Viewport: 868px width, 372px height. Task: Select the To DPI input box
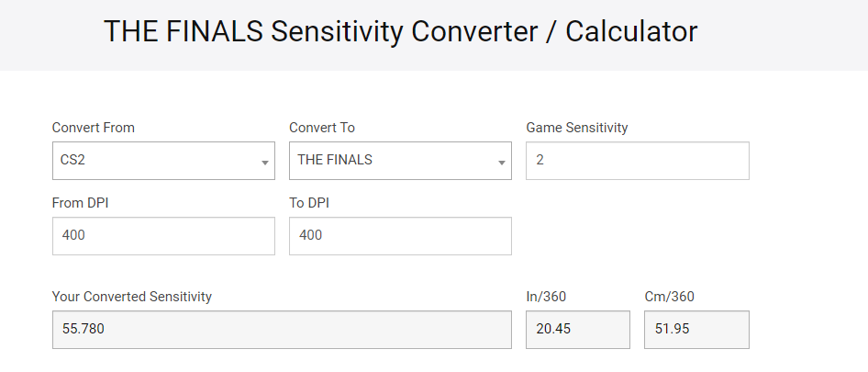pyautogui.click(x=400, y=236)
